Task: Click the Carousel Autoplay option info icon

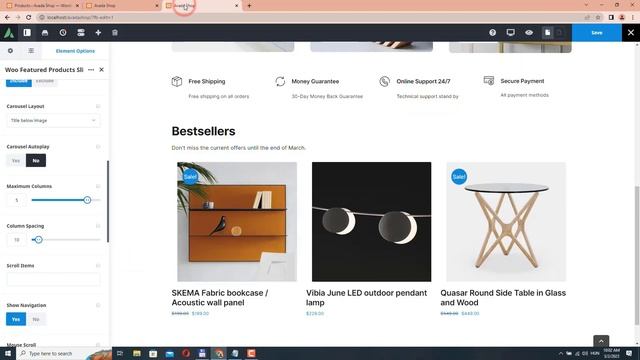Action: (x=98, y=147)
